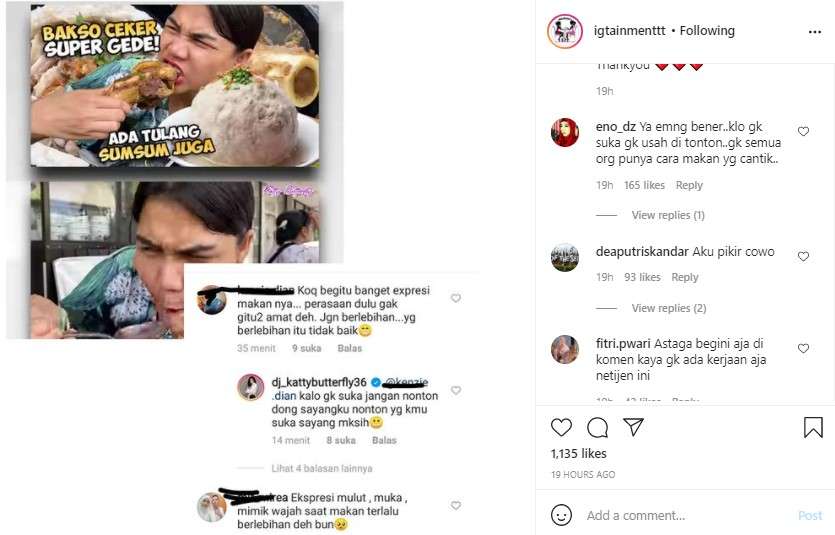
Task: Open comments with the speech bubble icon
Action: tap(597, 428)
